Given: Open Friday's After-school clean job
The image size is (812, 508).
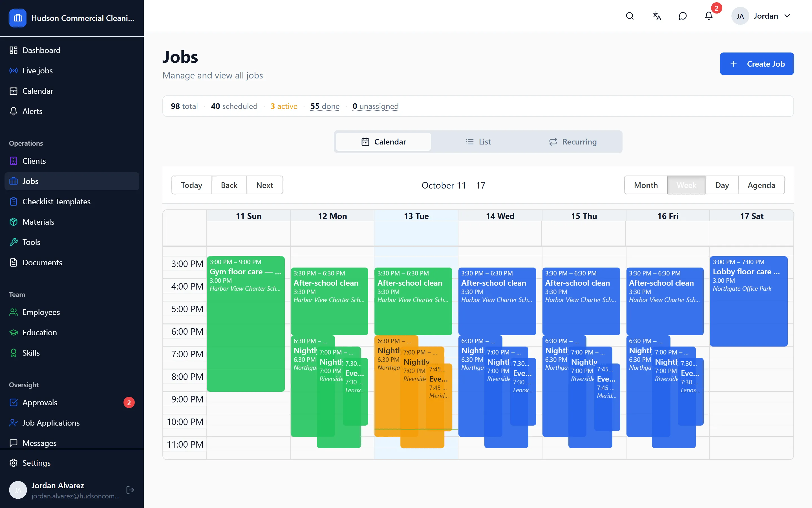Looking at the screenshot, I should tap(665, 301).
